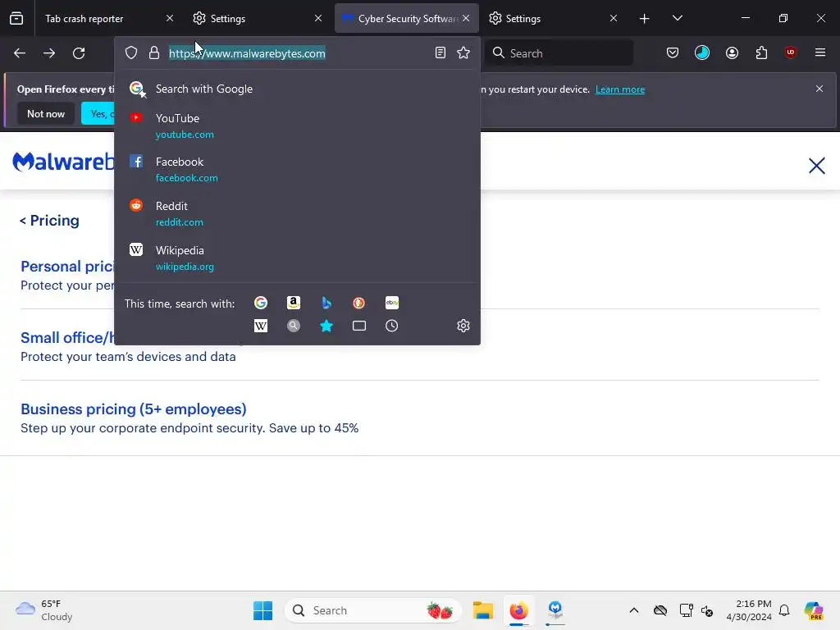Open the uBlock Origin extension icon
The image size is (840, 630).
[x=791, y=52]
